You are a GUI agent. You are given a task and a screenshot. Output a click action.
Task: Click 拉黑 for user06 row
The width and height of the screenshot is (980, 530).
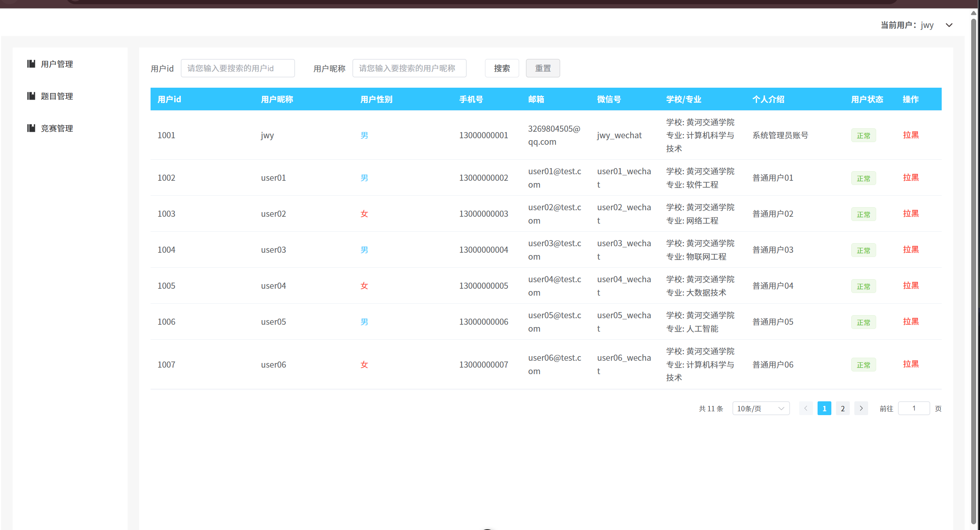click(x=910, y=364)
